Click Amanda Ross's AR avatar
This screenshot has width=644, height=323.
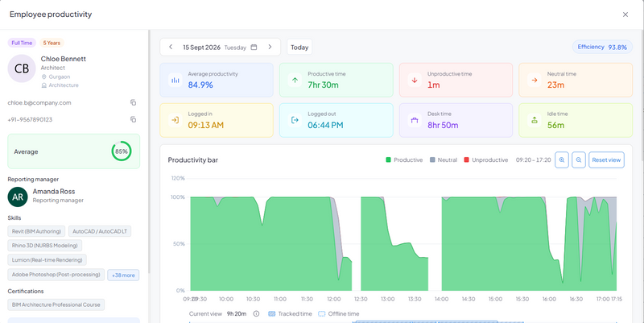click(18, 197)
